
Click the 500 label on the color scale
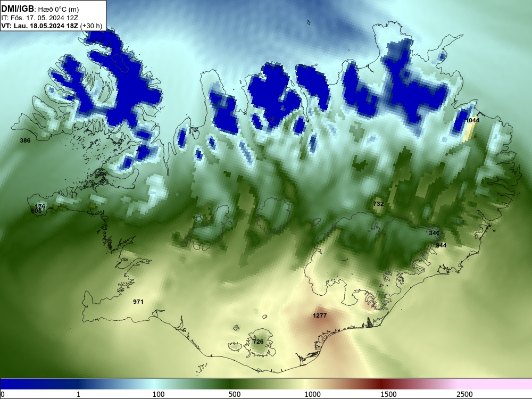tap(235, 394)
